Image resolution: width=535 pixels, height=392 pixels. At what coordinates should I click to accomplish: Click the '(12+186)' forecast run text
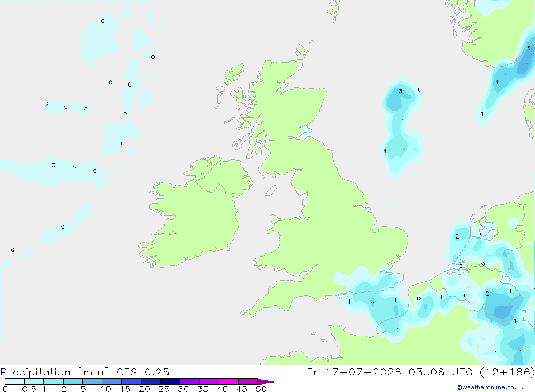[x=507, y=372]
